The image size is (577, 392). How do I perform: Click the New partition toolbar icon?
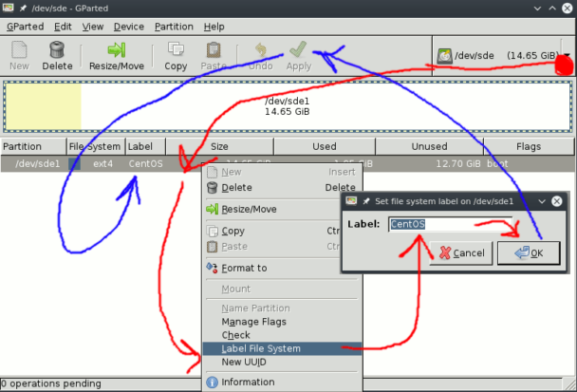point(19,49)
